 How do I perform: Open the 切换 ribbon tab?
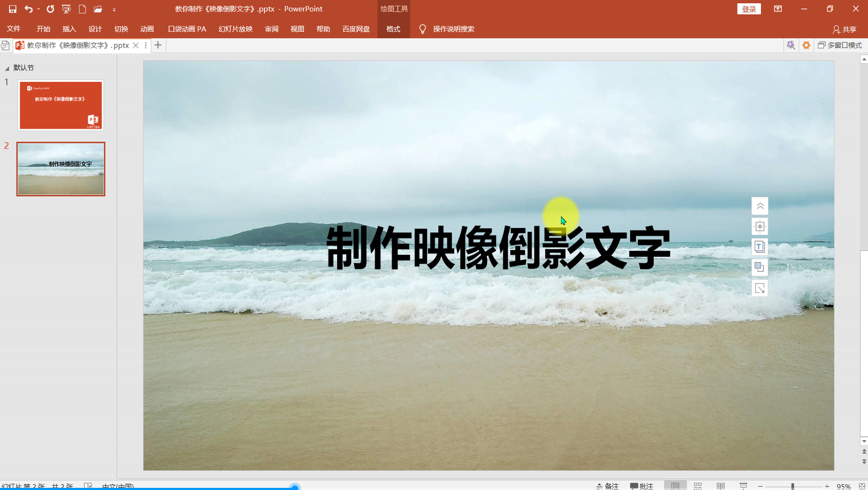(x=121, y=29)
